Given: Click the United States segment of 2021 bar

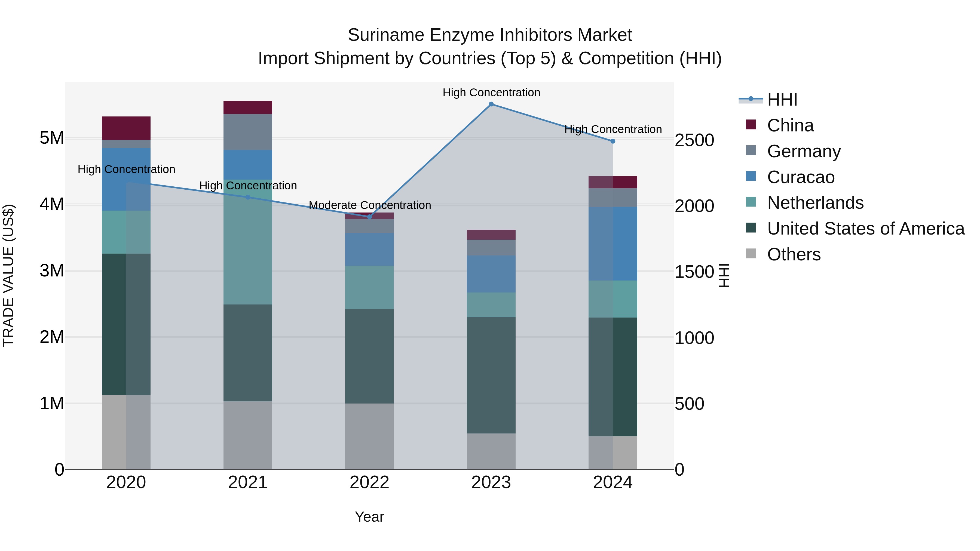Looking at the screenshot, I should pyautogui.click(x=248, y=353).
